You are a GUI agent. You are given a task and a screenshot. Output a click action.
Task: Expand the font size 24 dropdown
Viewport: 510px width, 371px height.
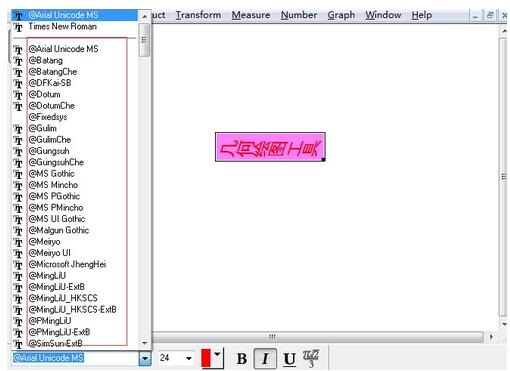click(x=189, y=358)
